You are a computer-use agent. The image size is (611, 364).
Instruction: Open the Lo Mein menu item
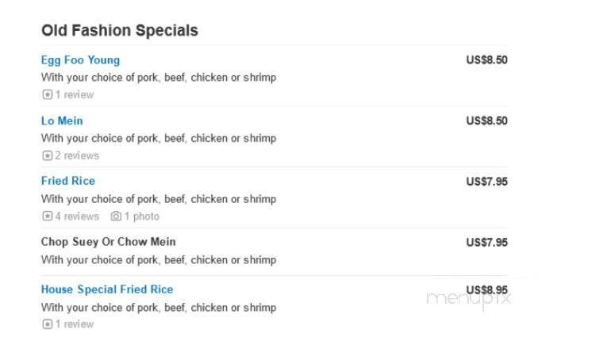click(x=62, y=121)
